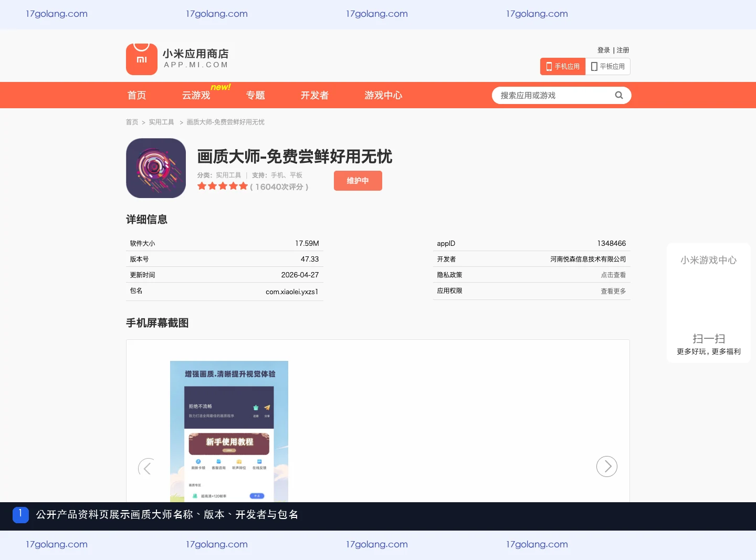The image size is (756, 560).
Task: Open the 开发者 nav tab
Action: (x=314, y=95)
